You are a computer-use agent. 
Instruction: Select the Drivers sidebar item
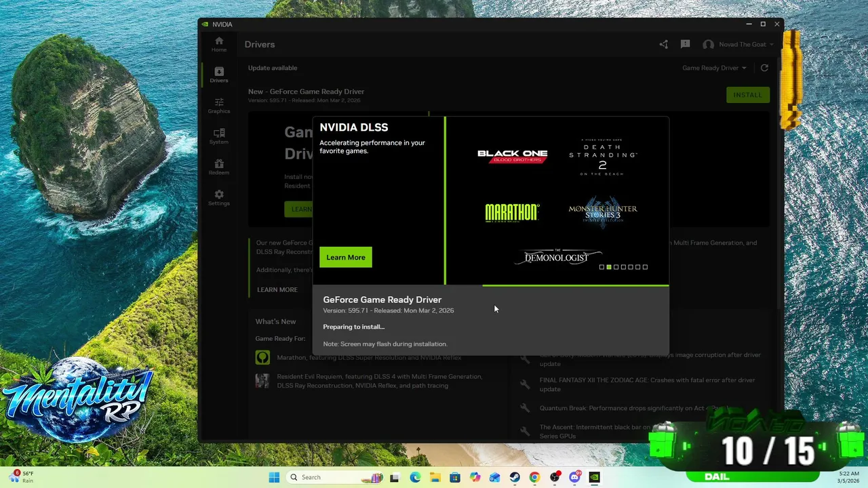(x=218, y=75)
